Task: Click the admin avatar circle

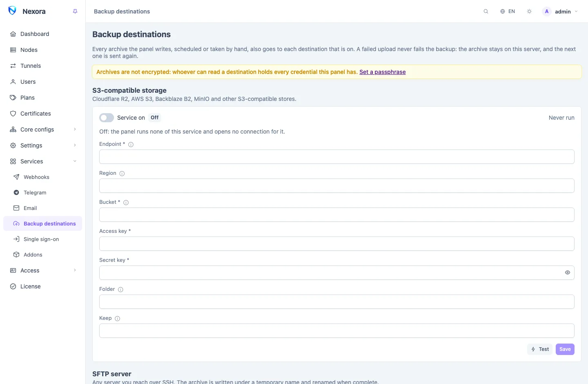Action: click(x=547, y=11)
